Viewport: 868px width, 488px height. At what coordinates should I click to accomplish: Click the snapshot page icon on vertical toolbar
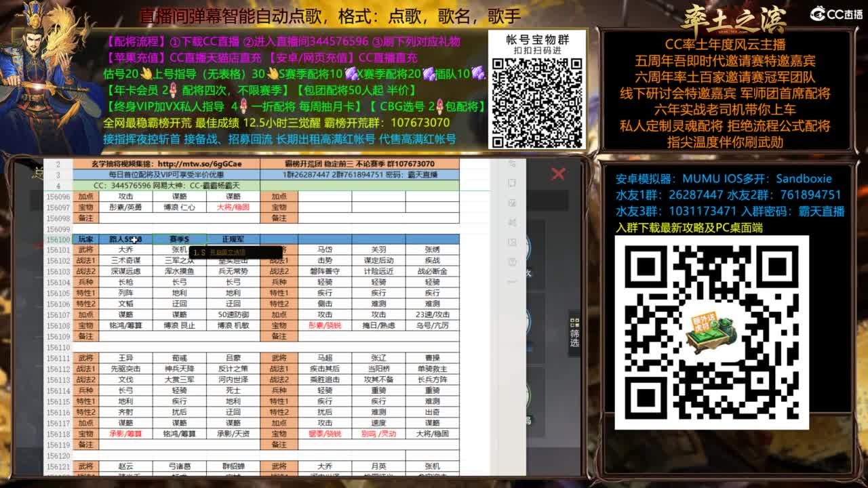click(x=513, y=183)
